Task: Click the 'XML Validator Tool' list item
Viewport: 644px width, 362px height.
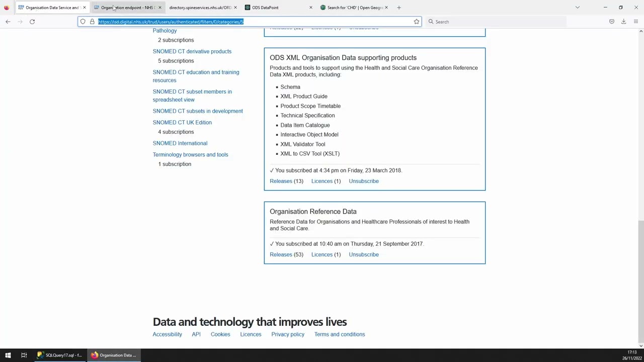Action: 303,144
